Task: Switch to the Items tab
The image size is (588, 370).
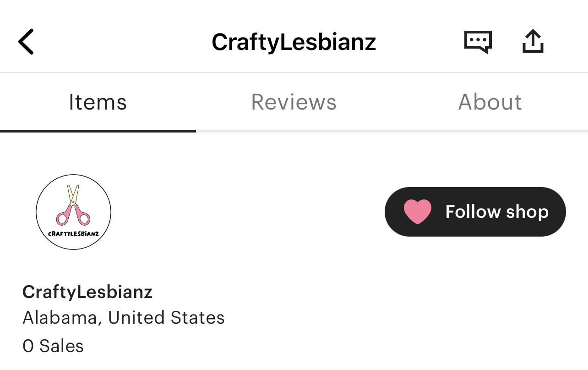Action: point(98,102)
